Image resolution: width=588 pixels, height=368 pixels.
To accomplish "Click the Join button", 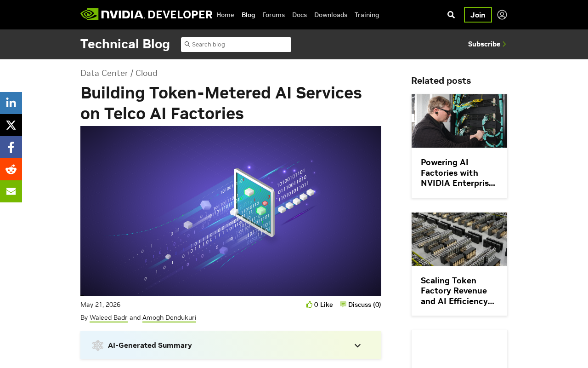I will pyautogui.click(x=478, y=15).
